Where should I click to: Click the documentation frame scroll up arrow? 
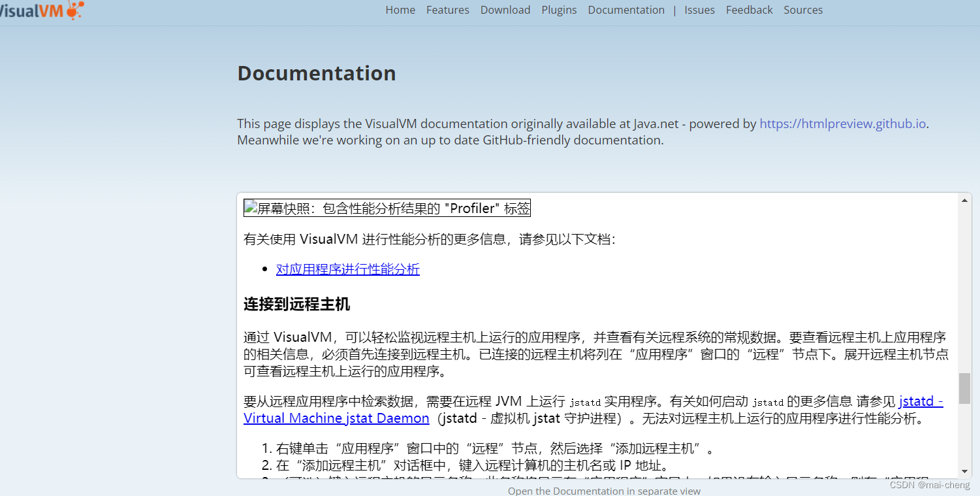964,201
